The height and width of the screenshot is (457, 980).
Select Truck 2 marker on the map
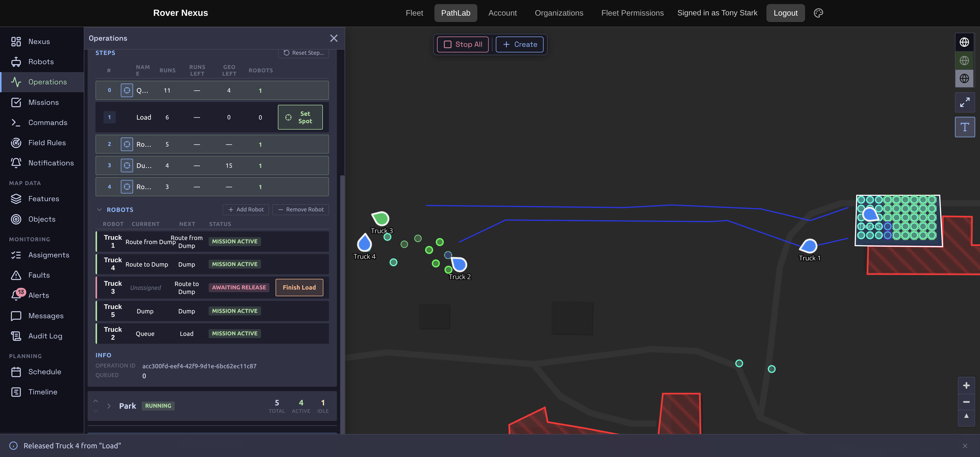point(459,264)
